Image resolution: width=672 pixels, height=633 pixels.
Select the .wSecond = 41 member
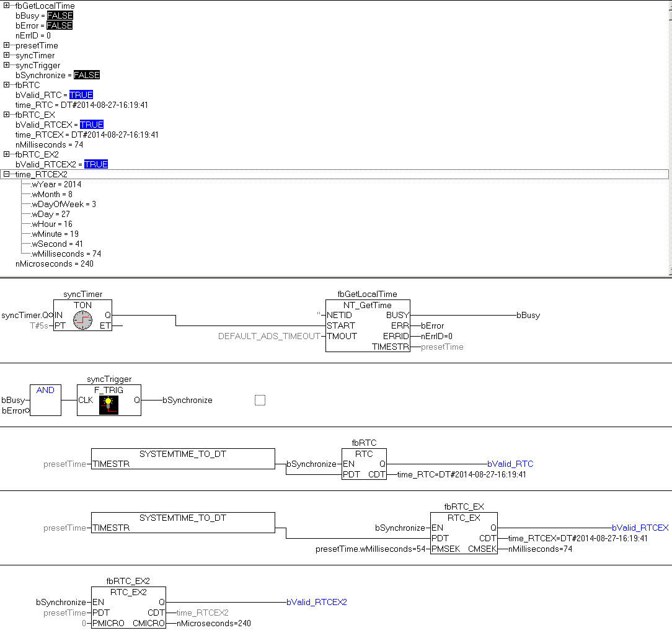click(x=57, y=244)
